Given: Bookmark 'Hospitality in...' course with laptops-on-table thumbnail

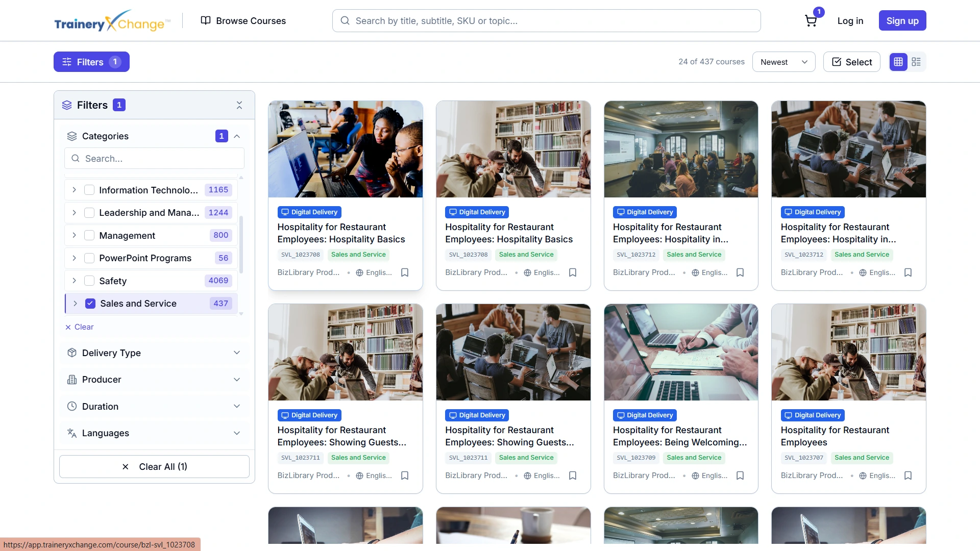Looking at the screenshot, I should (908, 272).
